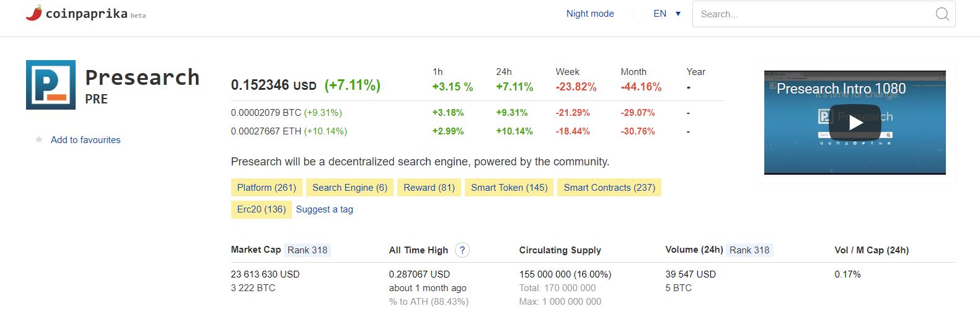980x319 pixels.
Task: Click the Presearch coin logo
Action: point(51,85)
